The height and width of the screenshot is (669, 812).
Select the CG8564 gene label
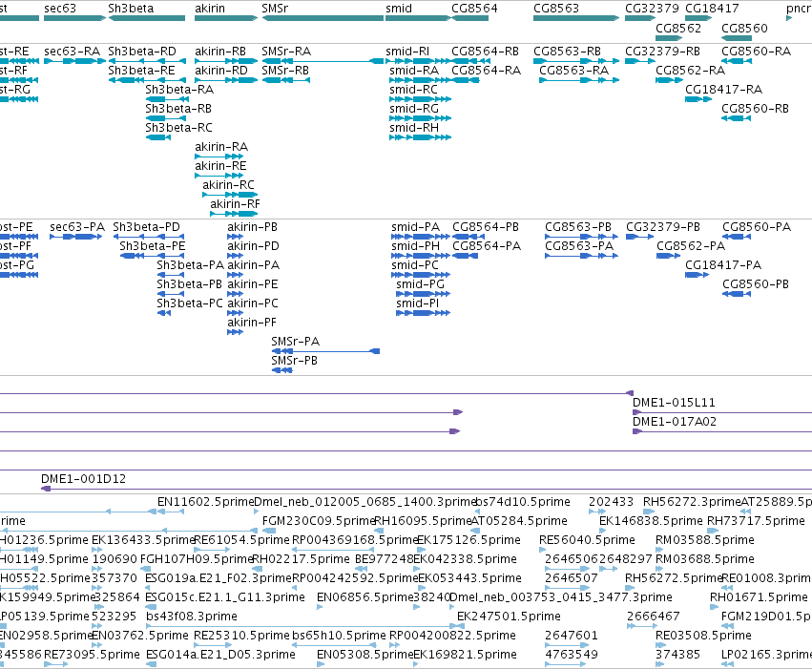tap(474, 9)
